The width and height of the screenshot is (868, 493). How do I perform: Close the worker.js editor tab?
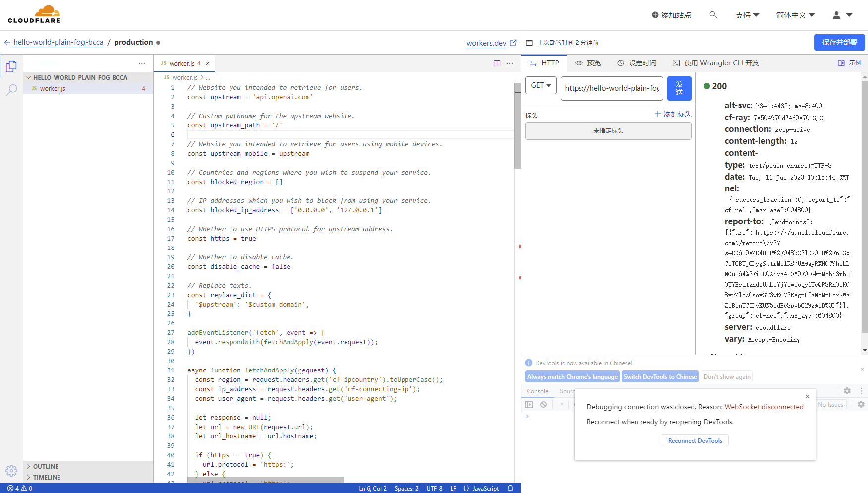(x=208, y=63)
